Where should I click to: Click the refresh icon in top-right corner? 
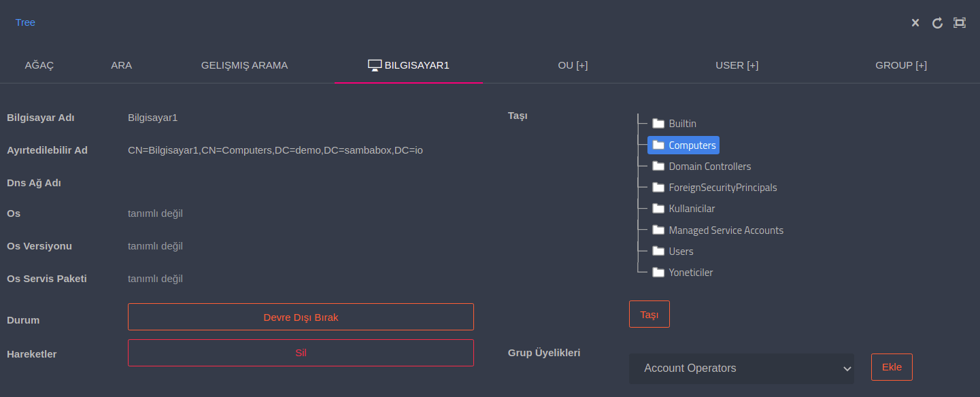click(x=937, y=23)
